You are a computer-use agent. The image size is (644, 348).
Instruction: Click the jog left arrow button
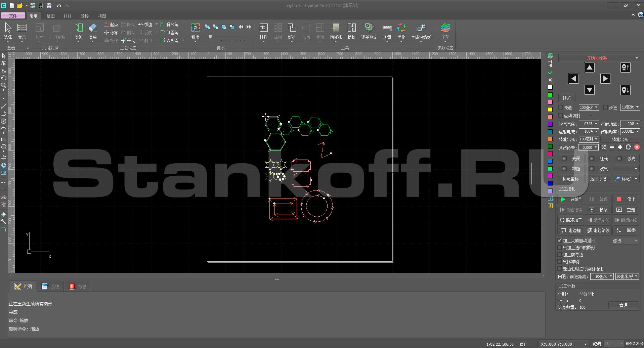tap(574, 79)
